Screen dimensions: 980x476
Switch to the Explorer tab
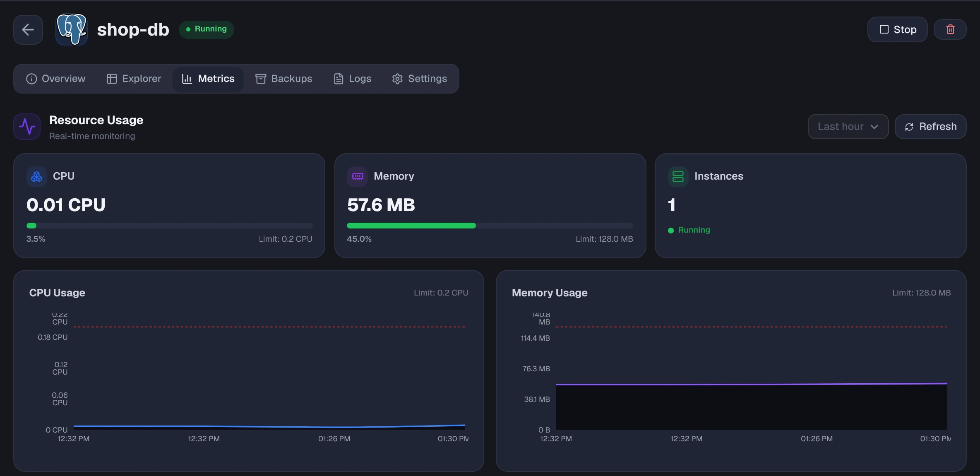point(134,79)
